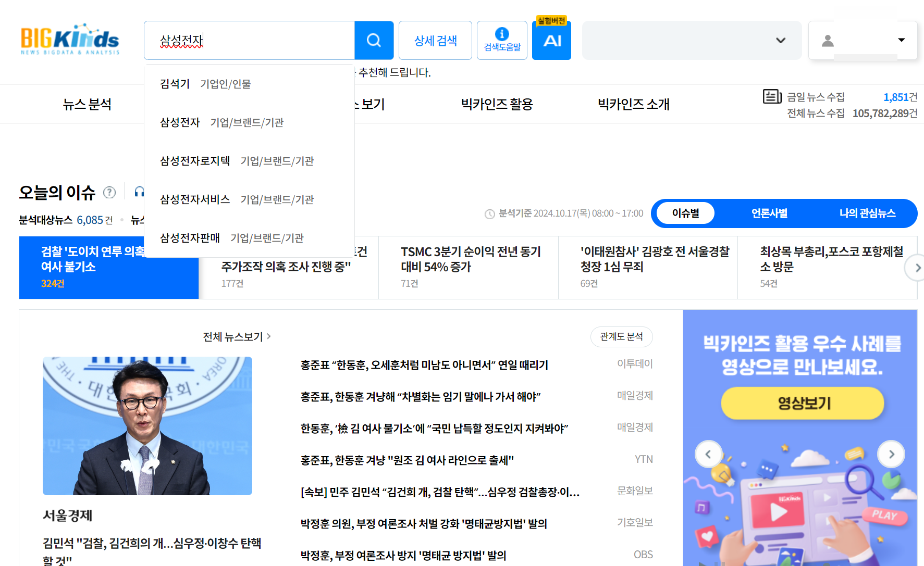Screen dimensions: 924x566
Task: Go to next banner slide
Action: click(x=891, y=454)
